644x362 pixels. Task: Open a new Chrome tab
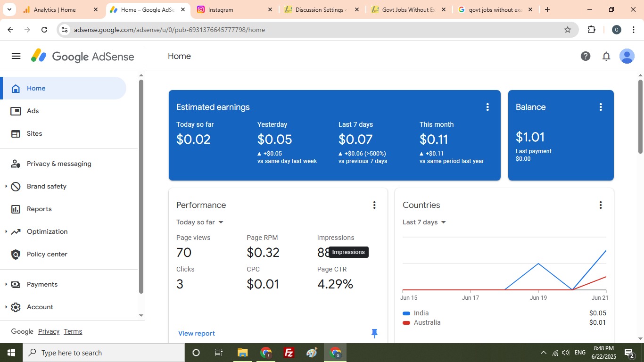547,9
